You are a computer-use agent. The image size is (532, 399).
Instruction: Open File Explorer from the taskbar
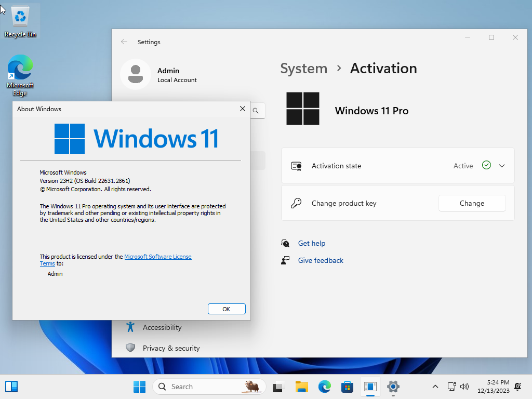[x=301, y=387]
